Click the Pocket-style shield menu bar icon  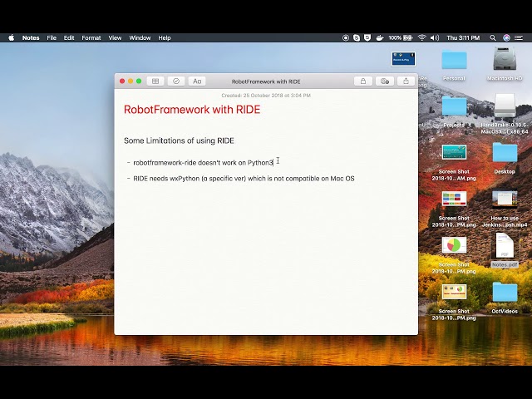[367, 37]
